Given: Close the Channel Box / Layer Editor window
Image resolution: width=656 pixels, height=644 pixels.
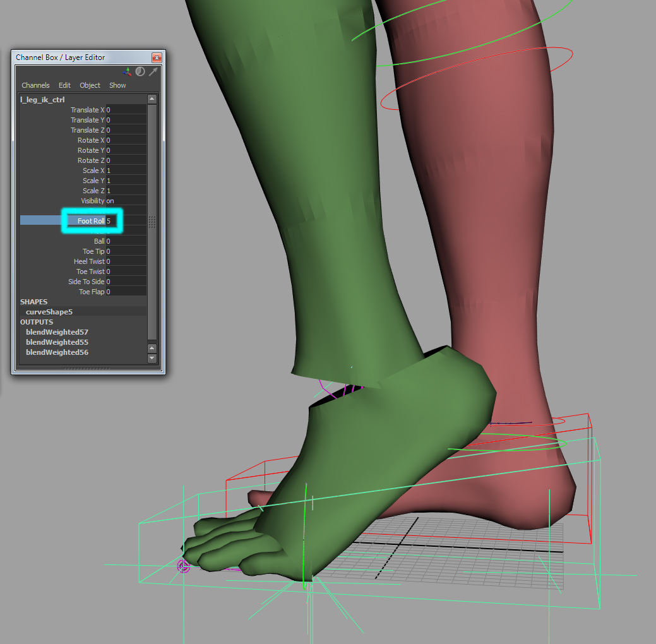Looking at the screenshot, I should pos(157,57).
